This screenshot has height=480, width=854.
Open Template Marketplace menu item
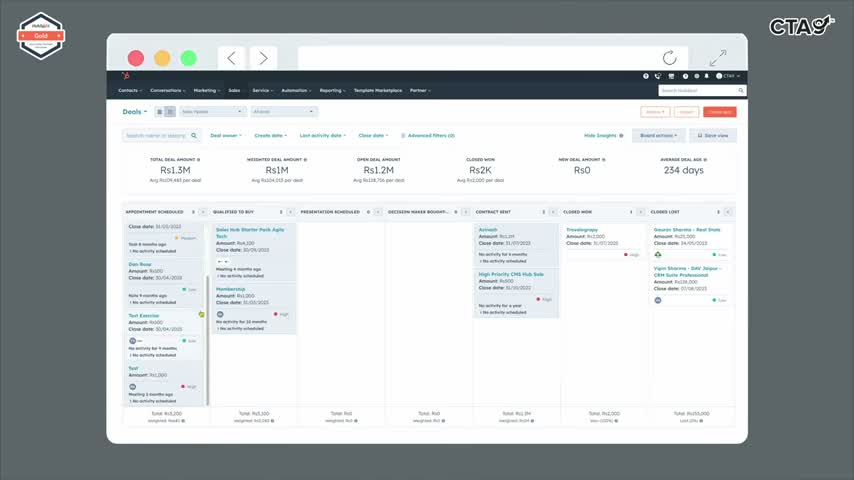click(377, 90)
